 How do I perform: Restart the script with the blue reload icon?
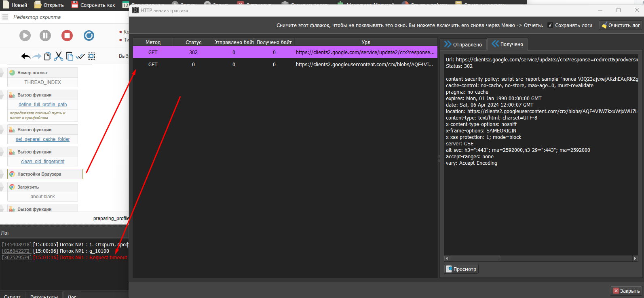[89, 36]
